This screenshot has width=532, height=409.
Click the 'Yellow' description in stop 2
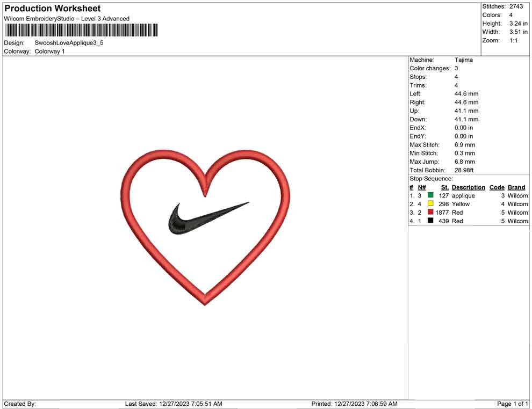click(461, 204)
